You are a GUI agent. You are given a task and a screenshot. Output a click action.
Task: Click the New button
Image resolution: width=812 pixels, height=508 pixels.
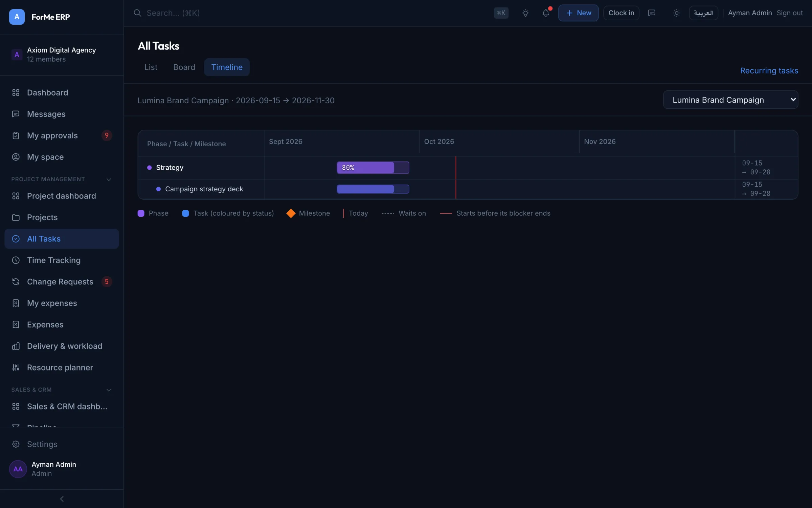[x=578, y=13]
